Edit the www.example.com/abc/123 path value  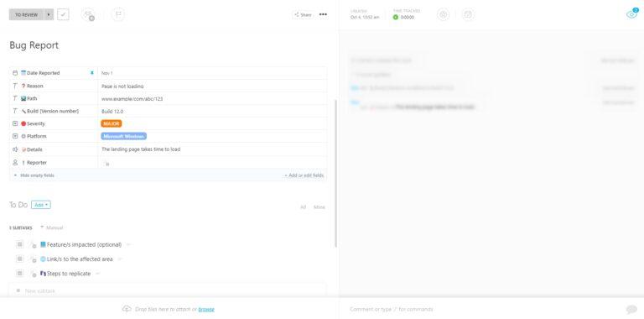[x=132, y=99]
